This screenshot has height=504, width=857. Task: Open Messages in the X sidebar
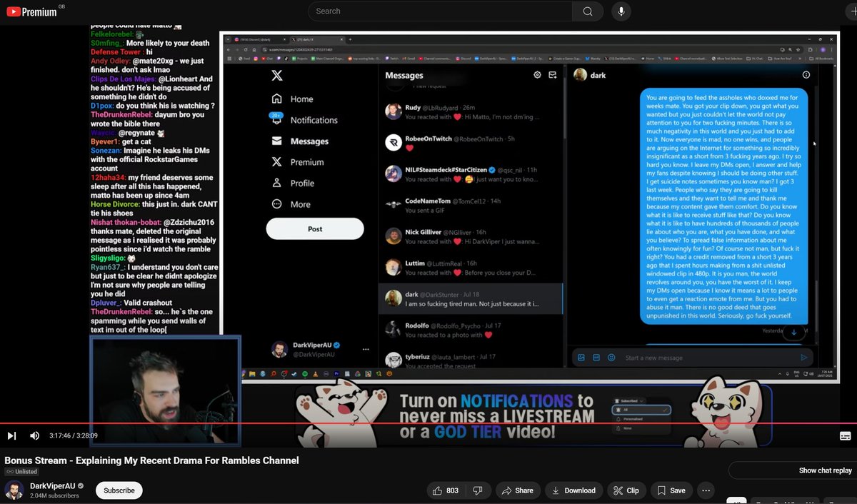click(x=300, y=141)
